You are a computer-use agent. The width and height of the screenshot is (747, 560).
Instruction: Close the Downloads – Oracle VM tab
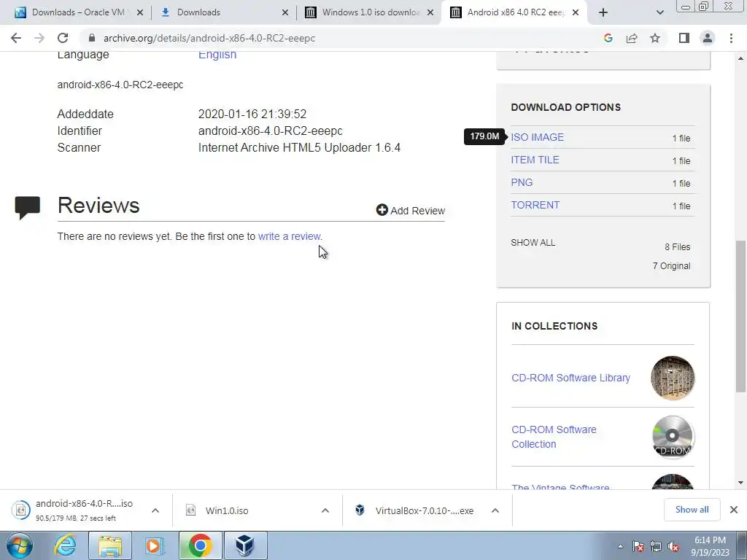pos(139,12)
